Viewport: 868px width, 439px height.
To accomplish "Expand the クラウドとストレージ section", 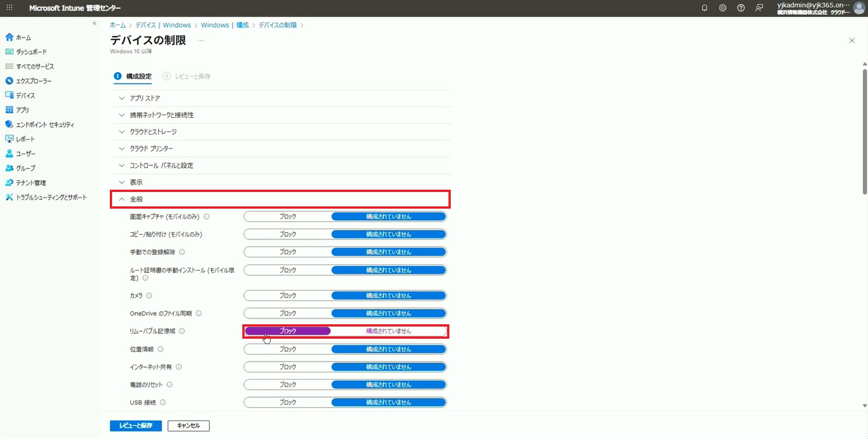I will coord(153,132).
